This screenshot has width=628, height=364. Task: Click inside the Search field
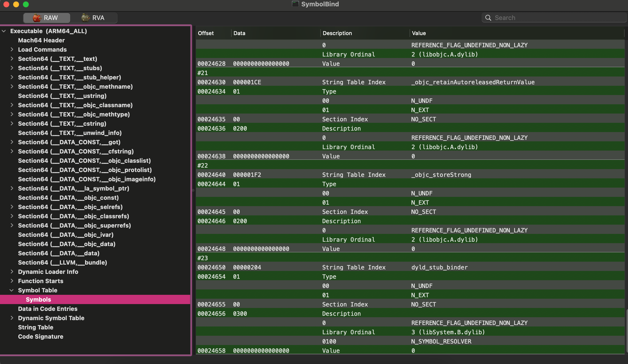click(x=558, y=18)
